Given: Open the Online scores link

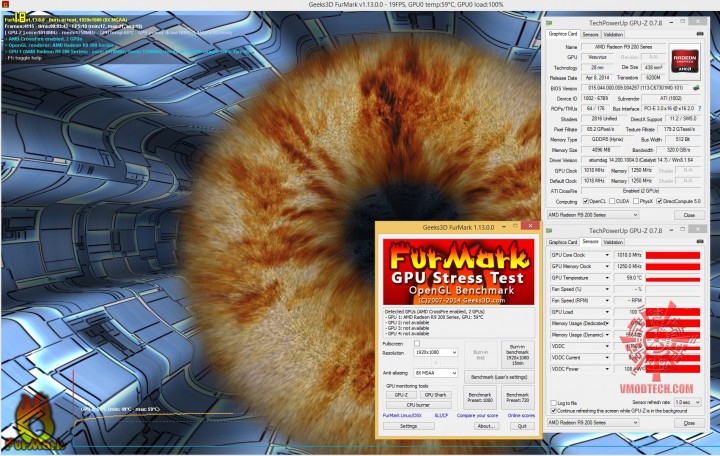Looking at the screenshot, I should [x=521, y=416].
